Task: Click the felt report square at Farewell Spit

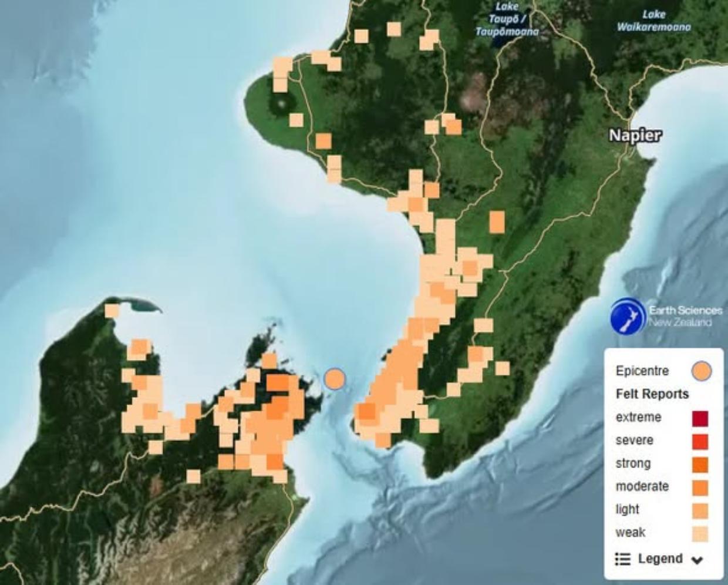Action: pos(112,310)
